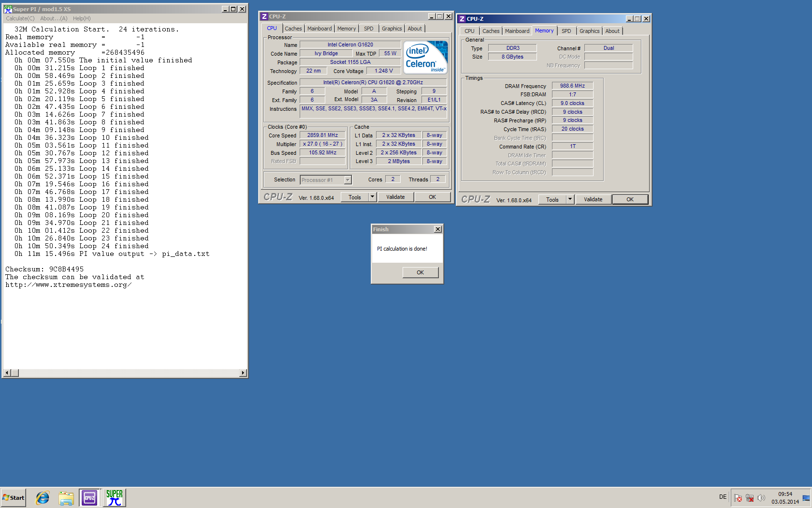Switch to About tab in left CPU-Z
Viewport: 812px width, 508px height.
pyautogui.click(x=415, y=29)
